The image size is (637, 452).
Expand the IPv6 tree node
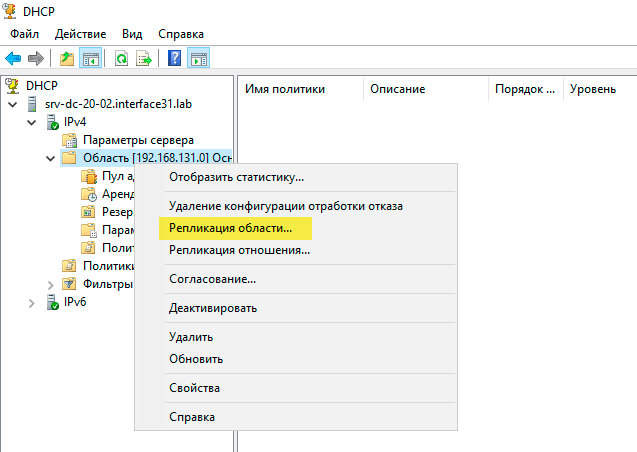tap(32, 303)
